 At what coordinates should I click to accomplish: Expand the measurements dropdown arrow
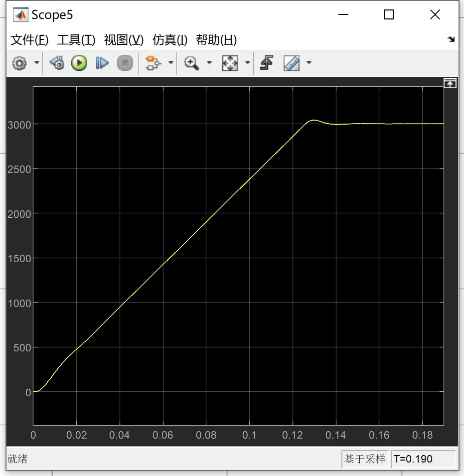pyautogui.click(x=309, y=63)
